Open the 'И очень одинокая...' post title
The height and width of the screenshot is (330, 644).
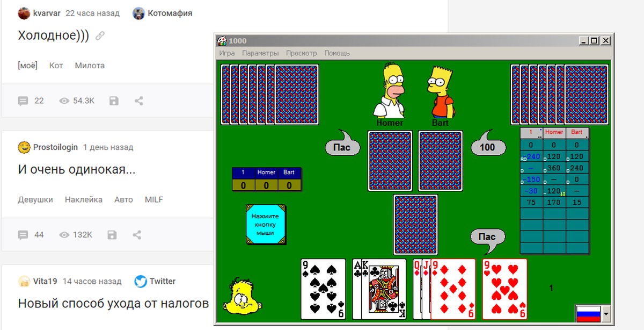pyautogui.click(x=77, y=170)
